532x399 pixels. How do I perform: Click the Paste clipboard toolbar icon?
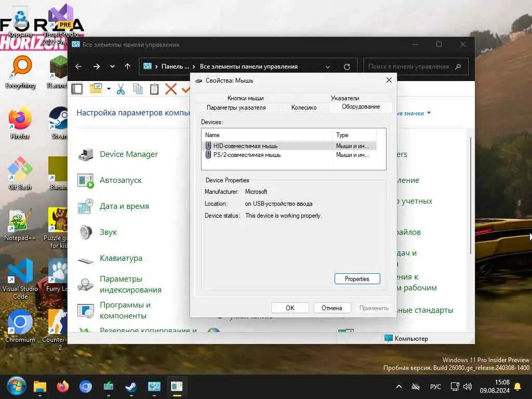[x=154, y=89]
